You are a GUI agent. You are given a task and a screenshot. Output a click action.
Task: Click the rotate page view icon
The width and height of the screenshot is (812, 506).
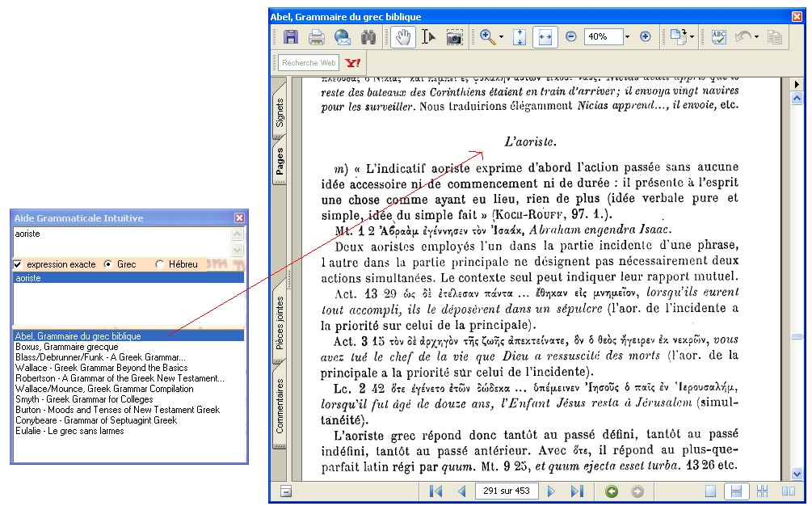[678, 36]
